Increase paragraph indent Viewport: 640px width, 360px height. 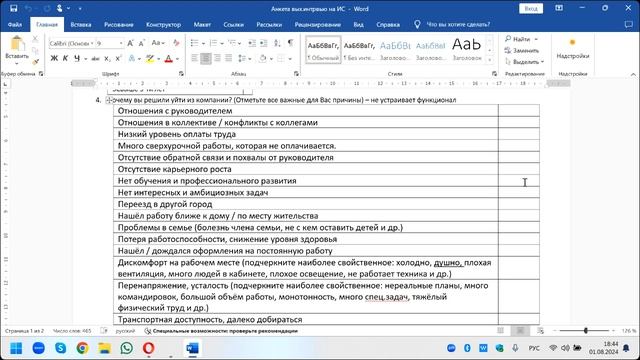(x=264, y=43)
